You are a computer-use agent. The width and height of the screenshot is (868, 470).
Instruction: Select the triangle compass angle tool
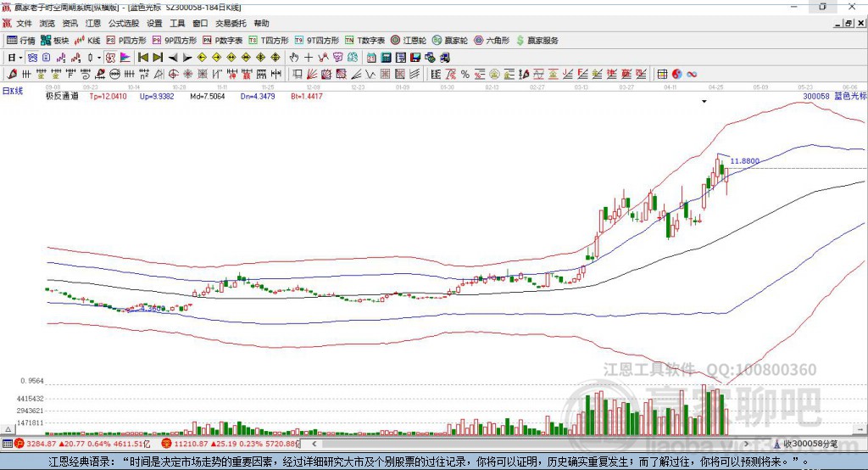click(159, 74)
